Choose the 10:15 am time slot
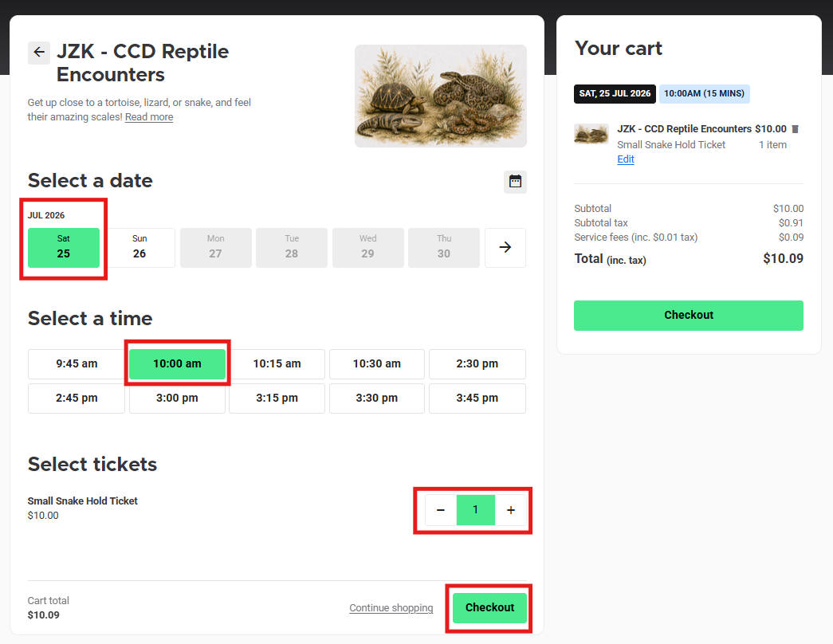The width and height of the screenshot is (833, 644). (x=277, y=364)
